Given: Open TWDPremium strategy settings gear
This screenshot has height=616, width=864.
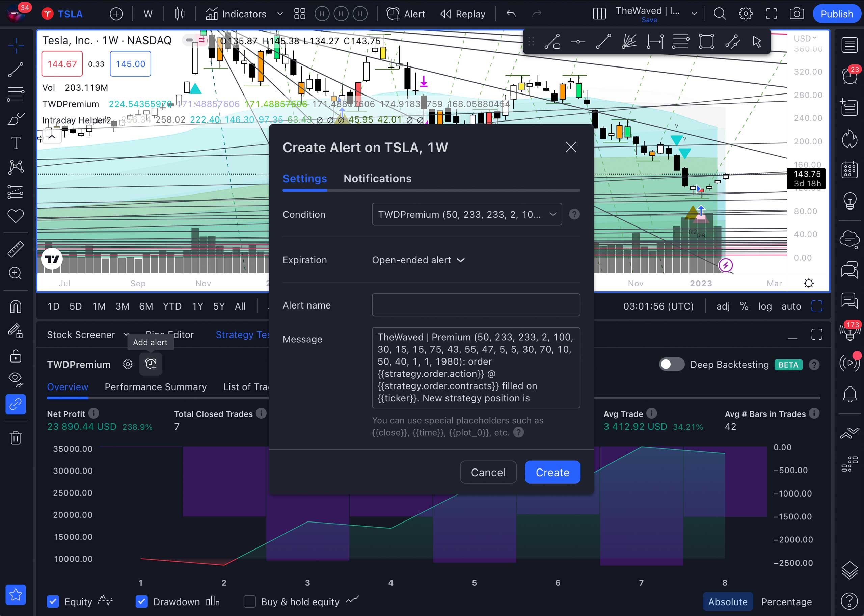Looking at the screenshot, I should 128,365.
